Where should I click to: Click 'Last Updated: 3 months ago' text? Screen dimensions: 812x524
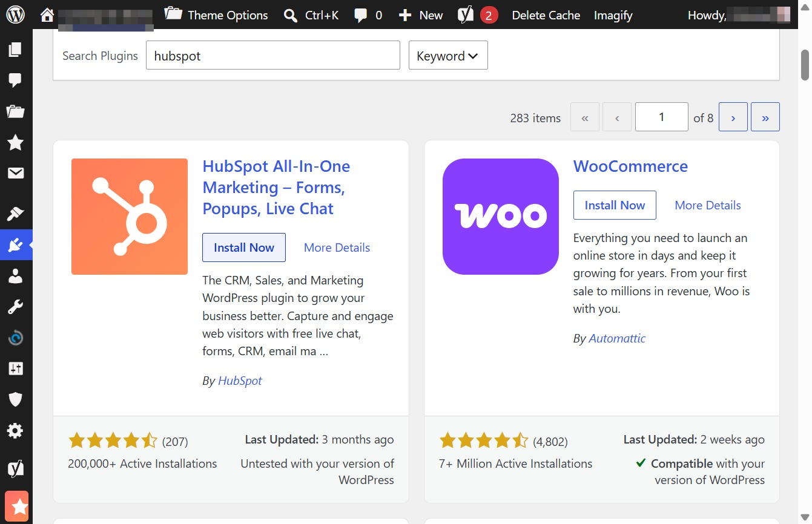319,440
